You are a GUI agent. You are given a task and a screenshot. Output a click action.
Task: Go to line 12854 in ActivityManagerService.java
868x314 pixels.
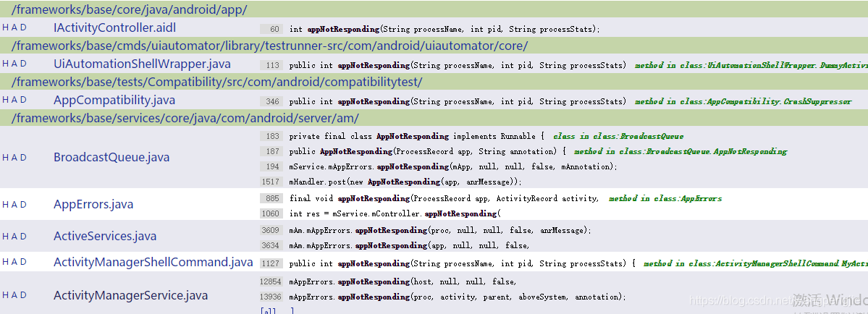(x=271, y=281)
